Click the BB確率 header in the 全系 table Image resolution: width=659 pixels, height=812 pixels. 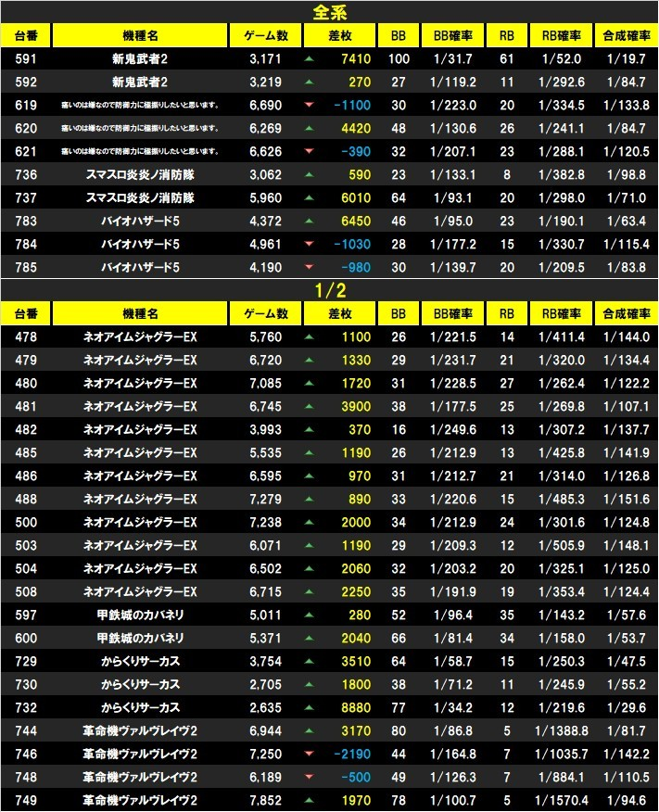453,36
